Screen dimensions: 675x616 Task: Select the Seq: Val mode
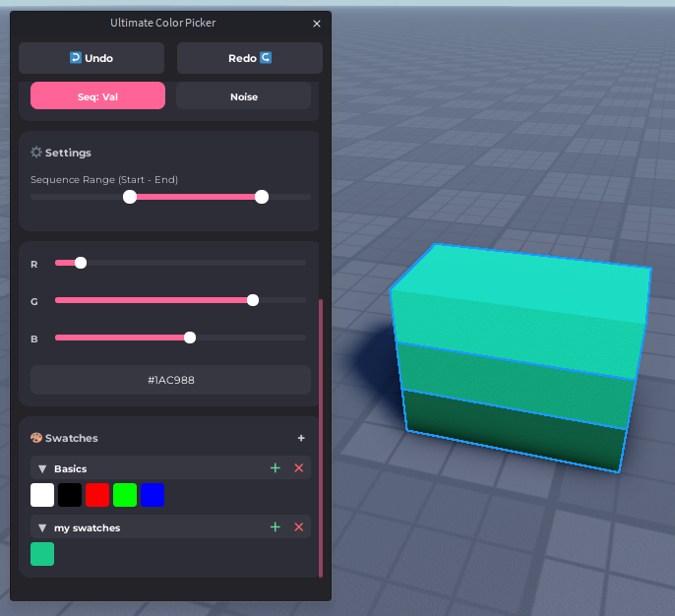point(97,96)
